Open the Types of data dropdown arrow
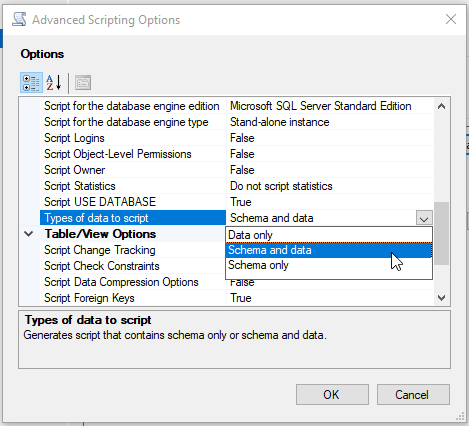This screenshot has width=469, height=426. click(424, 218)
